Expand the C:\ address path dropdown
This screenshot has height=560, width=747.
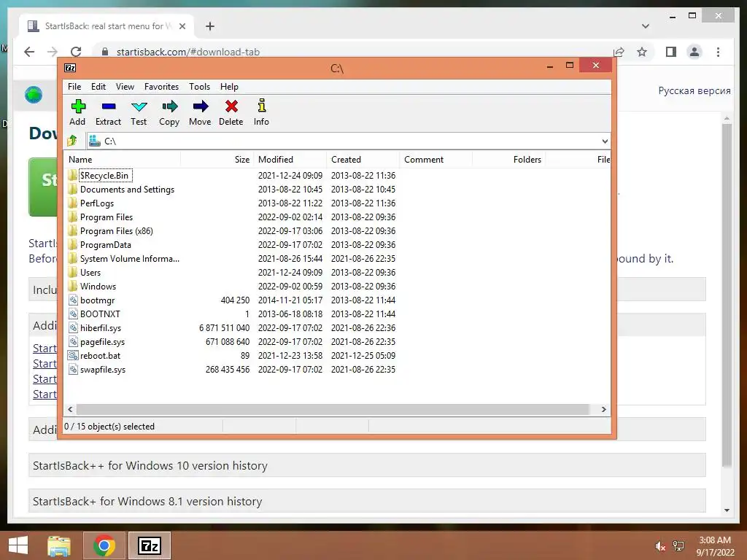point(605,141)
